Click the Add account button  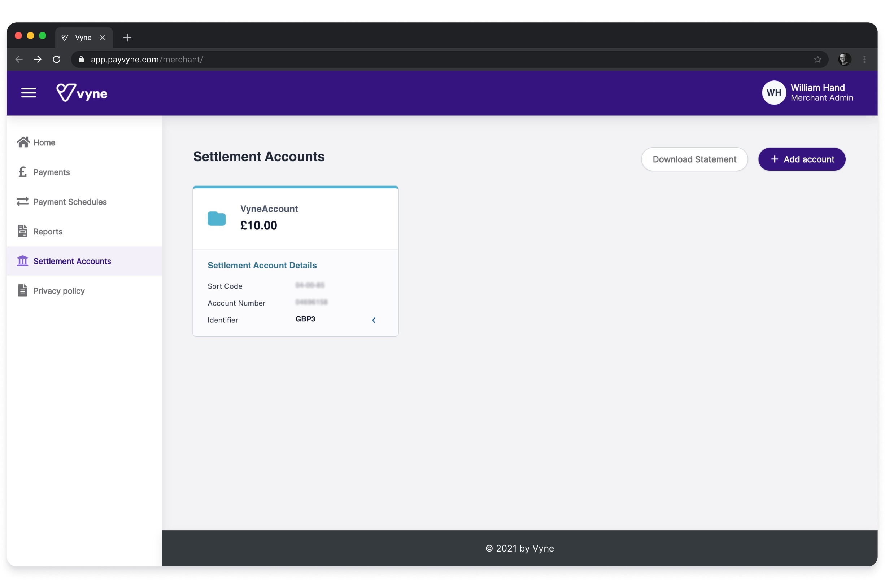coord(801,159)
